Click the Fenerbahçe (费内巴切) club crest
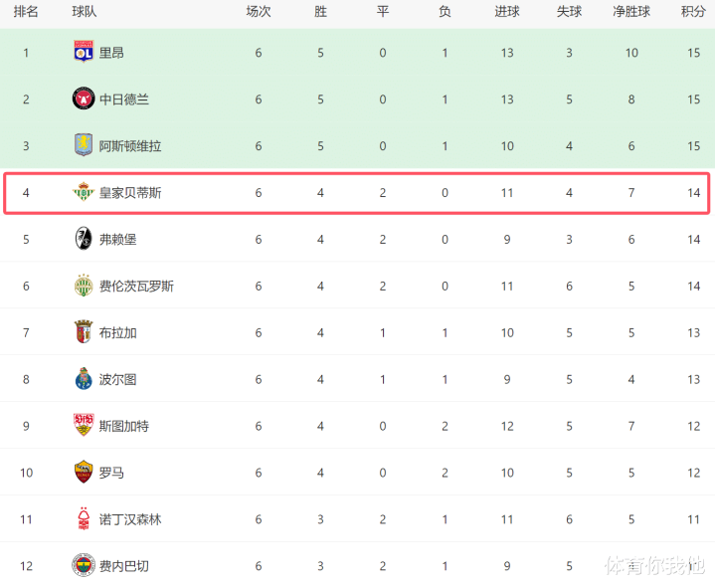Screen dimensions: 715x588 (84, 565)
